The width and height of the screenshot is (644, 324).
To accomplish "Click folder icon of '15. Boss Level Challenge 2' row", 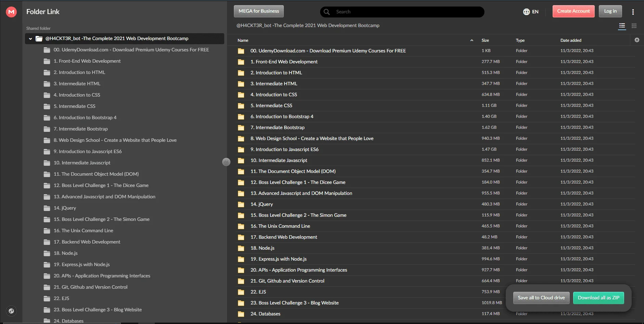I will (x=241, y=215).
